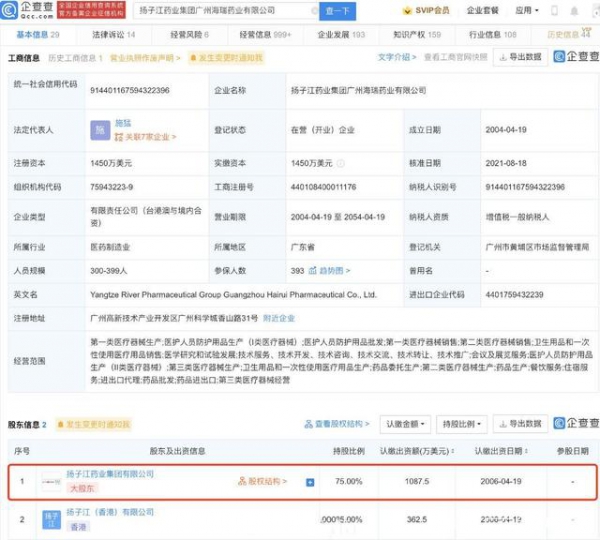Click info icon next to 实缴资本 1450万美元
Image resolution: width=600 pixels, height=540 pixels.
(x=340, y=163)
